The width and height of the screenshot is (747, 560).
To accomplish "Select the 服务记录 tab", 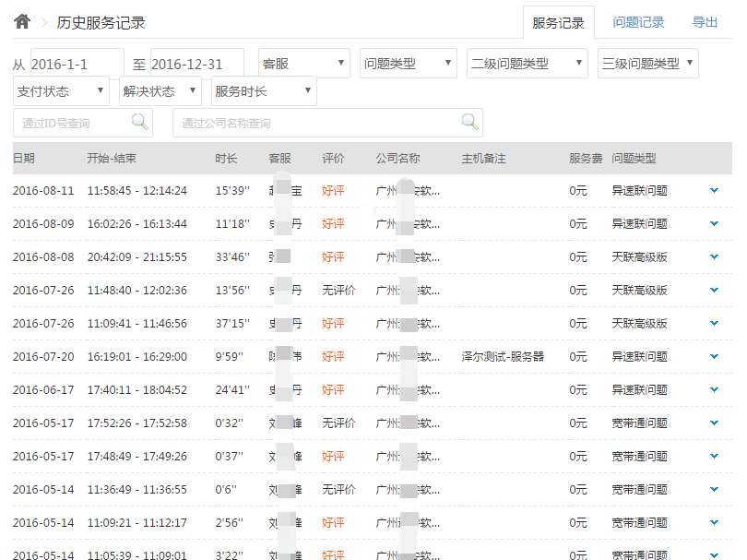I will (558, 23).
